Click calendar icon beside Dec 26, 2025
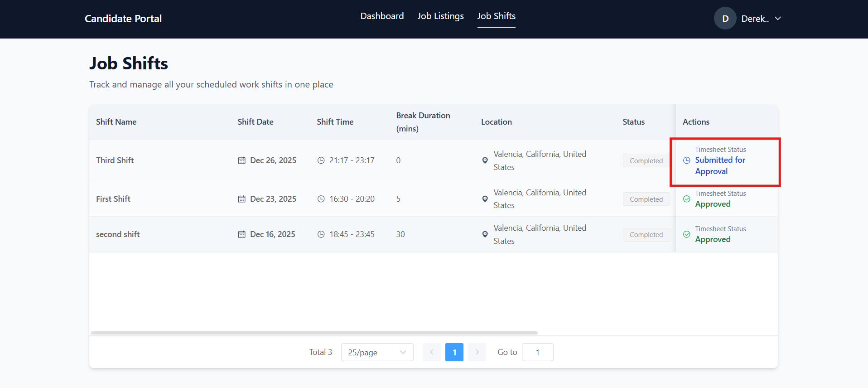The height and width of the screenshot is (388, 868). (x=242, y=160)
